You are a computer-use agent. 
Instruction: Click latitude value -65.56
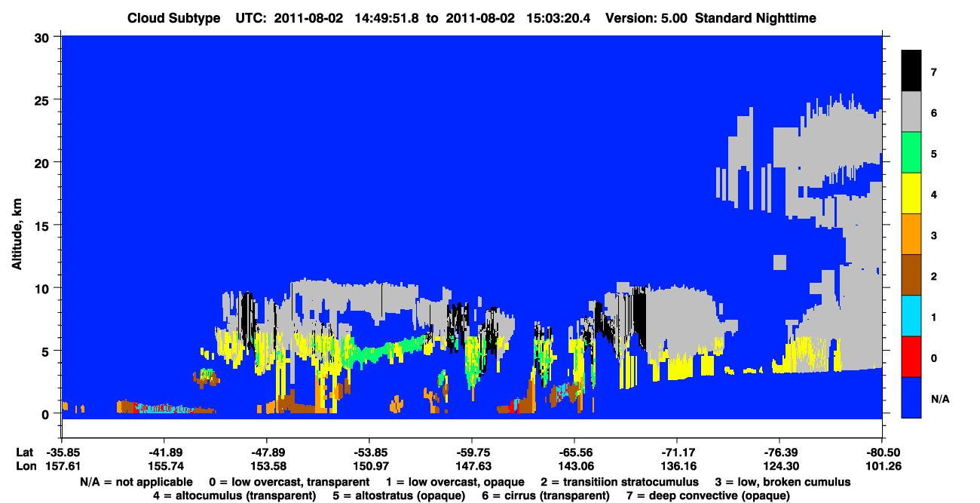click(x=574, y=452)
